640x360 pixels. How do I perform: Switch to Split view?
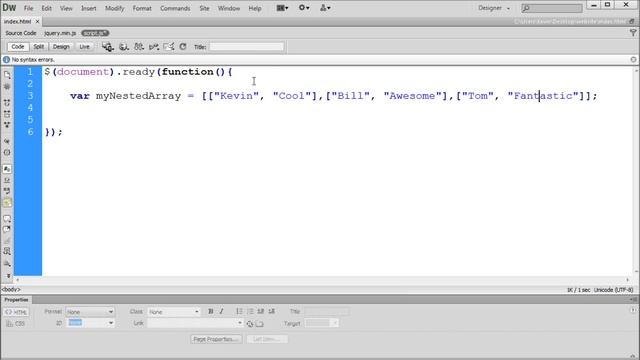point(38,47)
